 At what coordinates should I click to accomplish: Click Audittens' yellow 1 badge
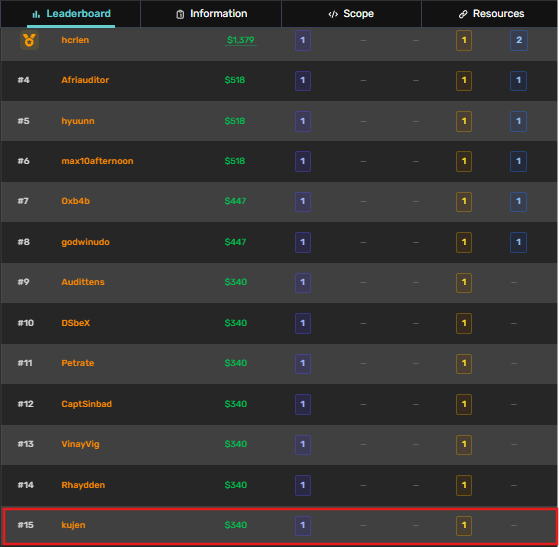[464, 283]
